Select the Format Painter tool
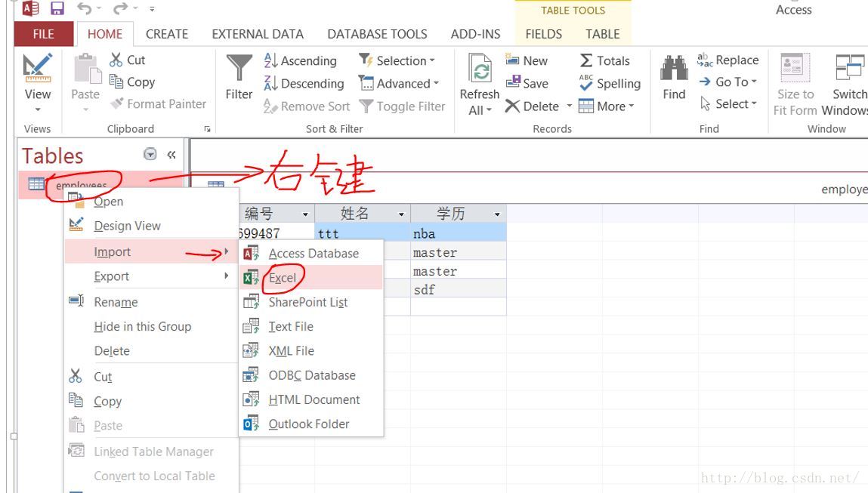 click(159, 104)
